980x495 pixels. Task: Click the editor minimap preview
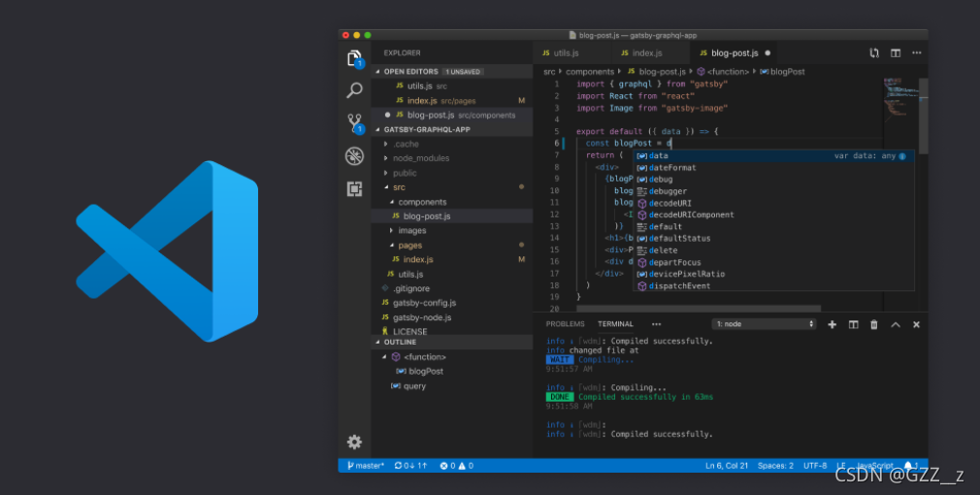(x=899, y=98)
